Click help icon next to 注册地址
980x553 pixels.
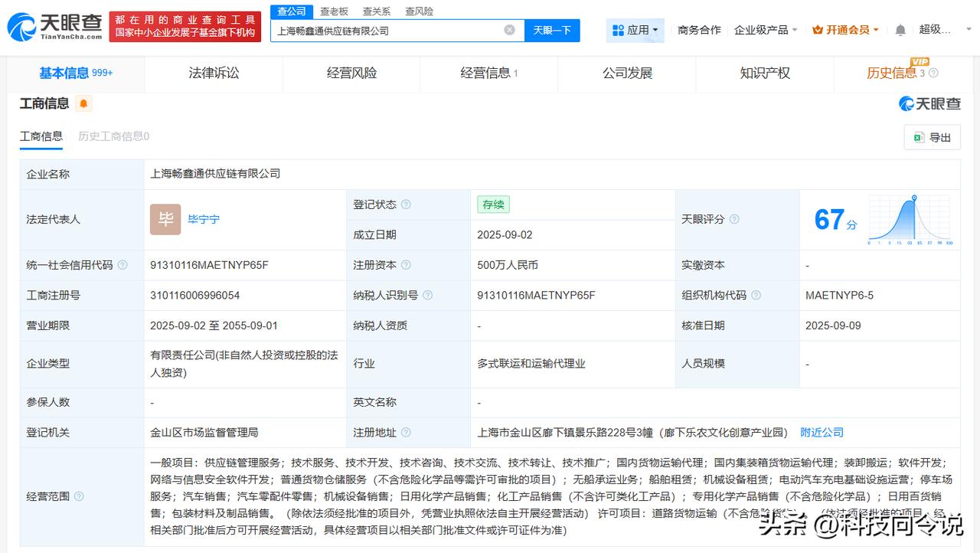pyautogui.click(x=406, y=432)
